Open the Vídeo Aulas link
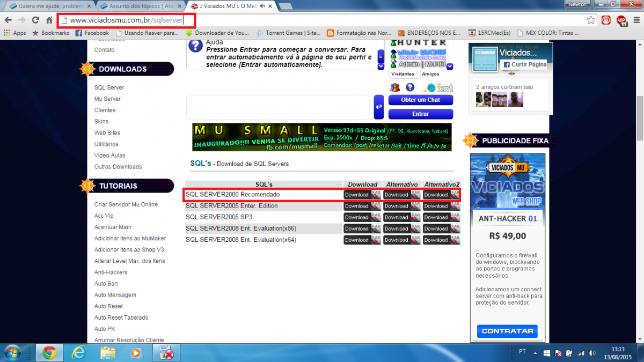This screenshot has height=362, width=644. point(109,155)
